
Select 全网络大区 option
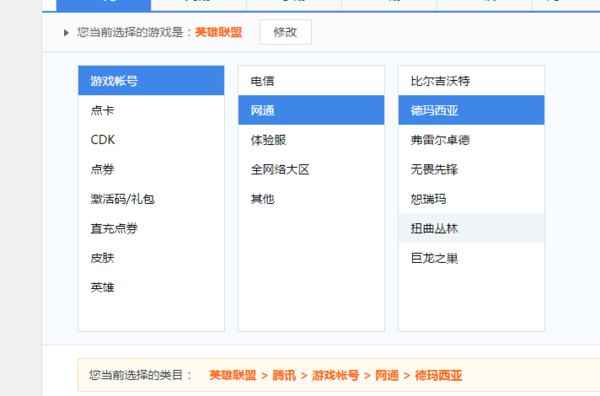coord(311,169)
